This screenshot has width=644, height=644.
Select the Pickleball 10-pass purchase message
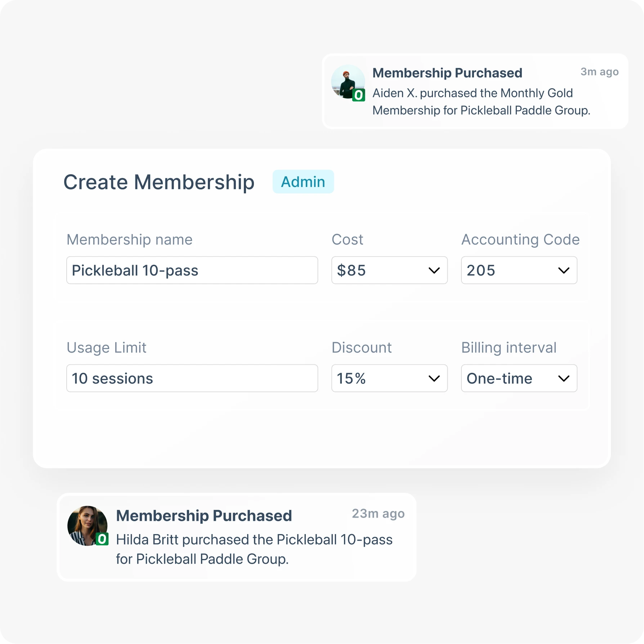tap(254, 550)
